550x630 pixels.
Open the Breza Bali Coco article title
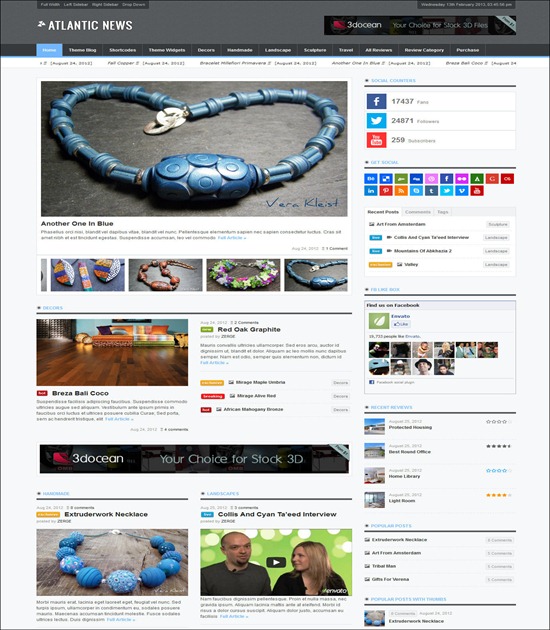[80, 393]
